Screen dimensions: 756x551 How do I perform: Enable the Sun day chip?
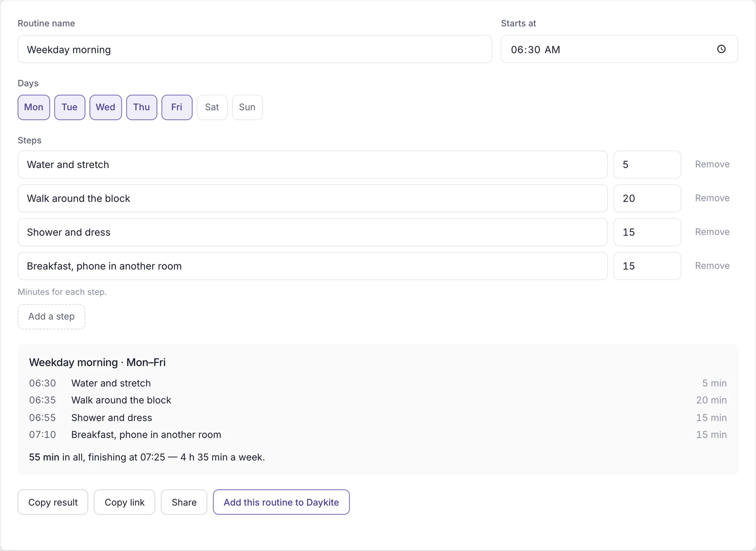pyautogui.click(x=247, y=107)
